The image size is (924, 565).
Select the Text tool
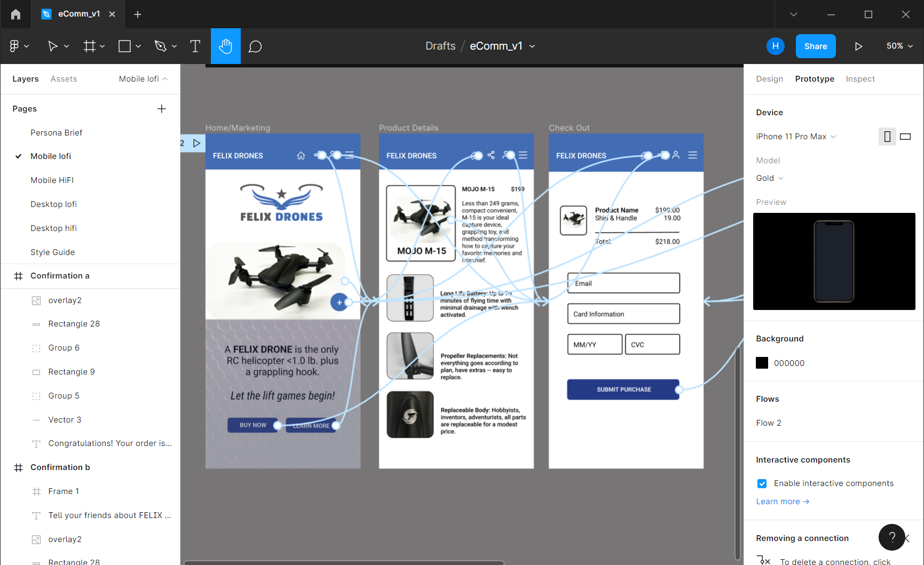point(195,46)
